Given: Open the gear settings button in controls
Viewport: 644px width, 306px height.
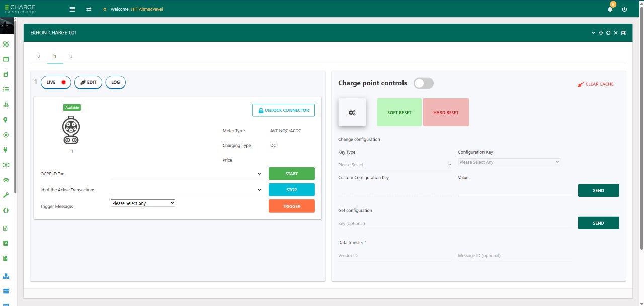Looking at the screenshot, I should coord(352,113).
